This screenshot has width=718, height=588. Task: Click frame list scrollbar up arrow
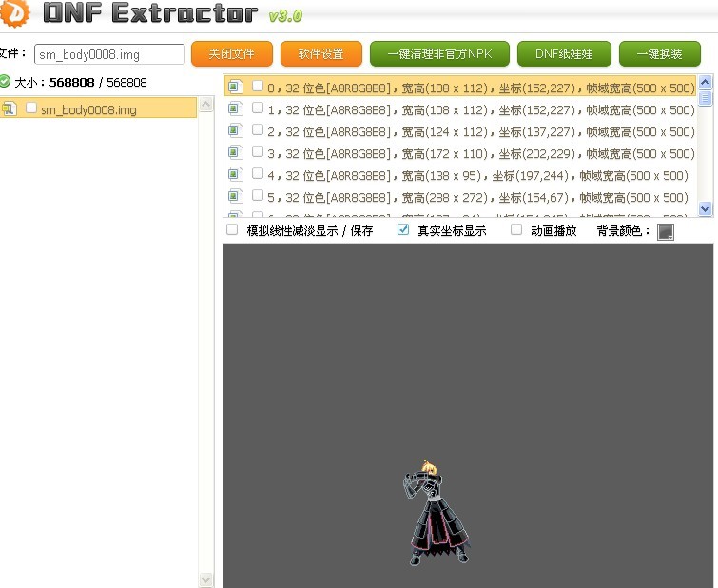tap(706, 83)
